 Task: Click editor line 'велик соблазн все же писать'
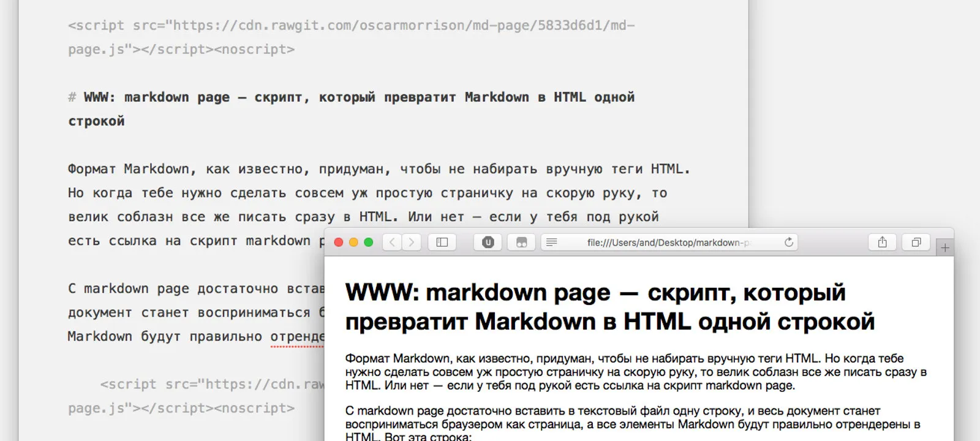(x=363, y=216)
